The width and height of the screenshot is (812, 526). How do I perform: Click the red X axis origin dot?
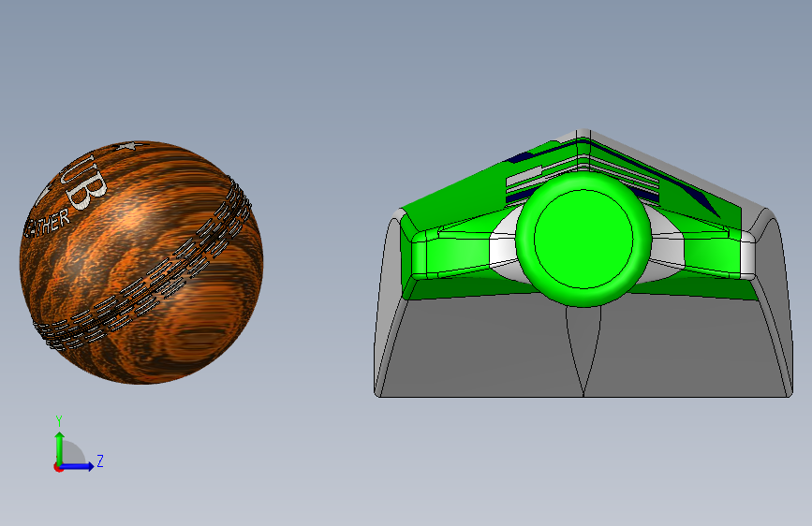[x=58, y=467]
